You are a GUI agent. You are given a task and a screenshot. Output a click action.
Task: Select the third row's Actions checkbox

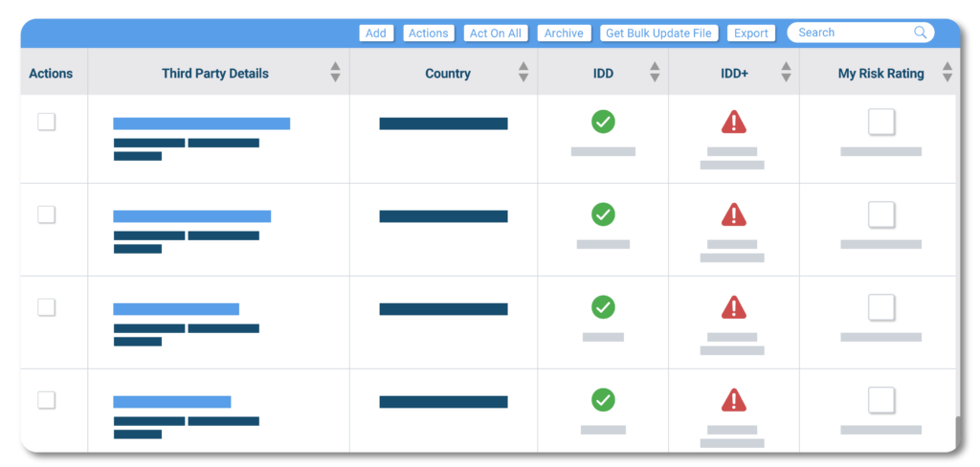coord(46,307)
